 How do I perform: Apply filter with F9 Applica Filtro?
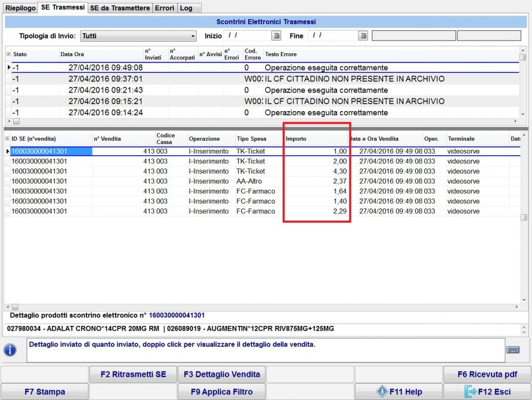[221, 392]
